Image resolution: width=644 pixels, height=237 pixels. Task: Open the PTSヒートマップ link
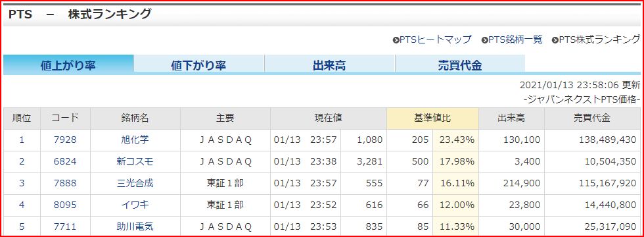(x=432, y=39)
